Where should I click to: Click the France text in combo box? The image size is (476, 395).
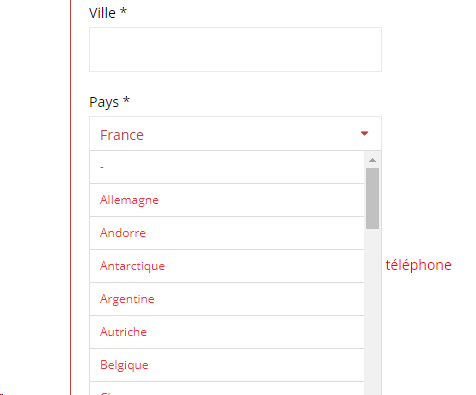122,135
